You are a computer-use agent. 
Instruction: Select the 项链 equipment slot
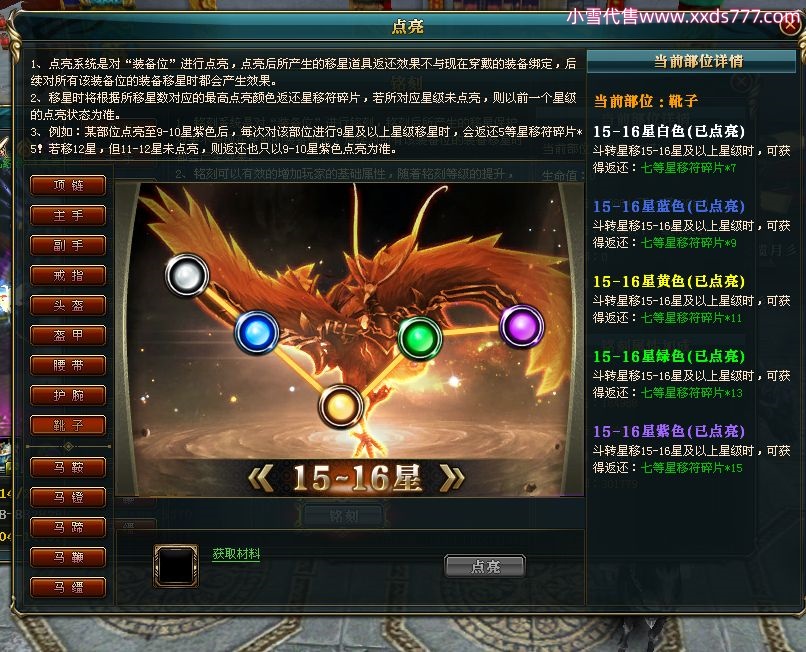click(x=68, y=185)
